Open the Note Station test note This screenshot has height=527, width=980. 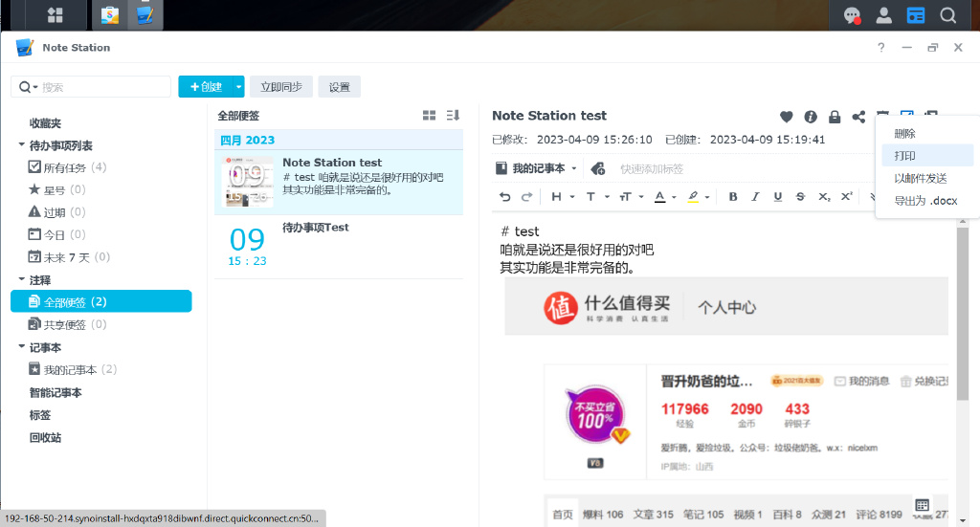tap(339, 183)
